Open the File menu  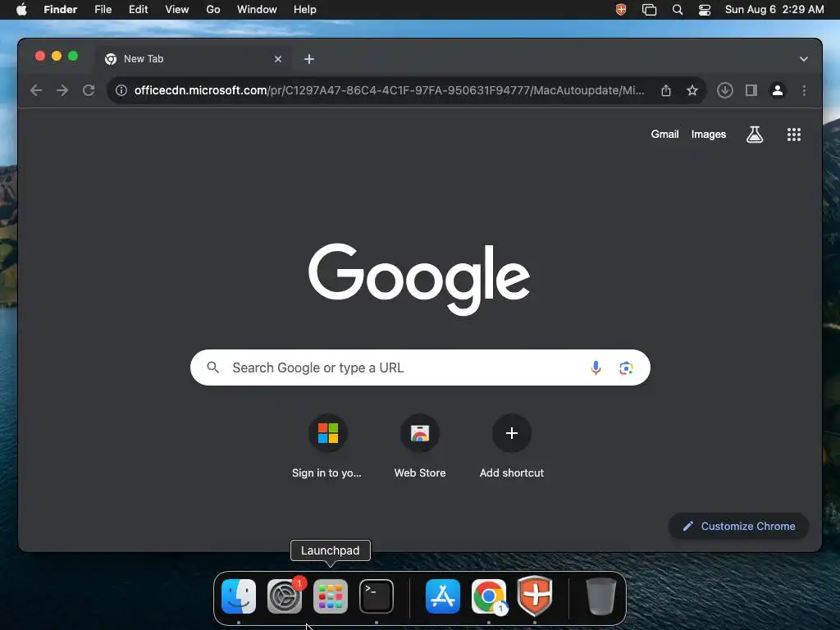click(103, 10)
